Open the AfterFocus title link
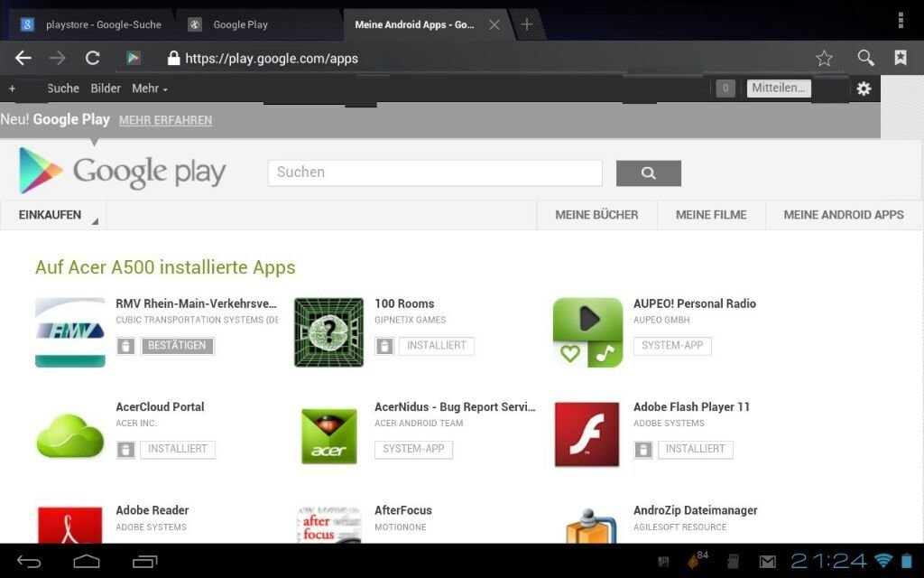Screen dimensions: 924x578 pyautogui.click(x=403, y=510)
